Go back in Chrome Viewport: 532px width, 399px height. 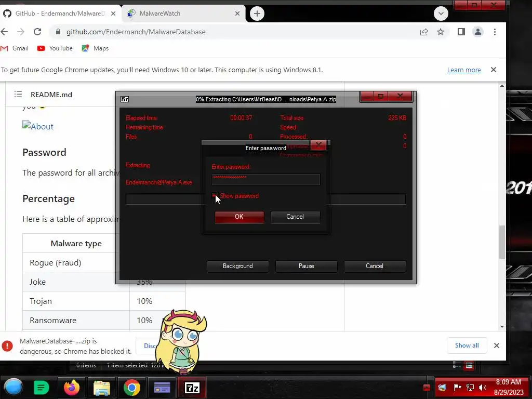click(4, 32)
